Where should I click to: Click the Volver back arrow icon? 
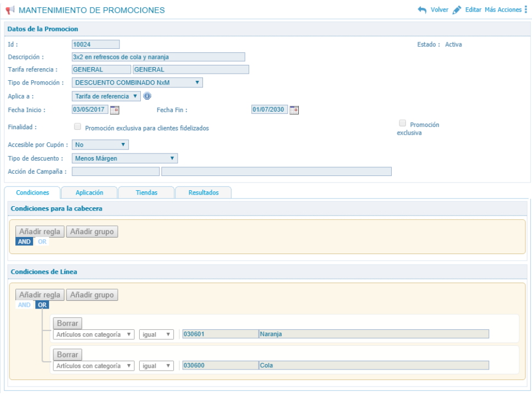click(423, 10)
